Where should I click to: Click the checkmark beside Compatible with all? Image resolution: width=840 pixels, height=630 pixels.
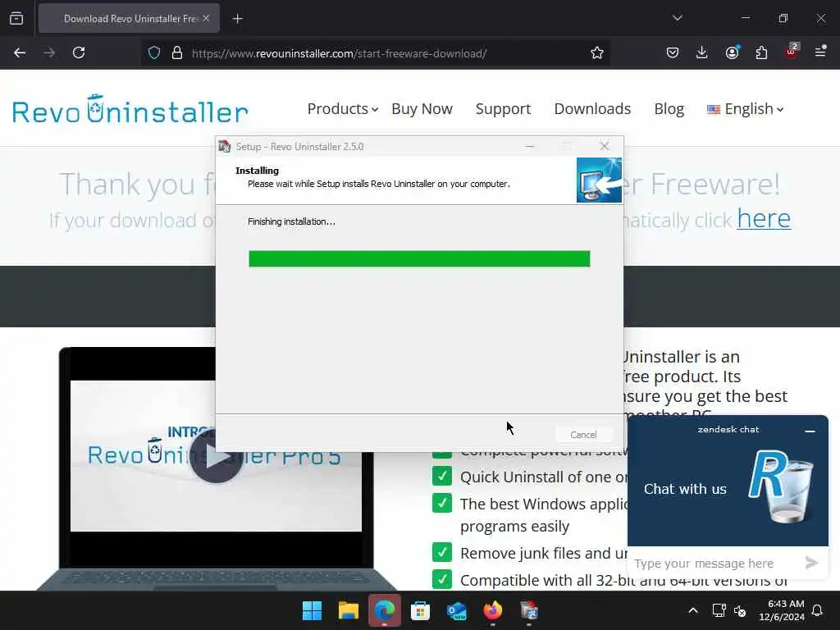[x=442, y=579]
